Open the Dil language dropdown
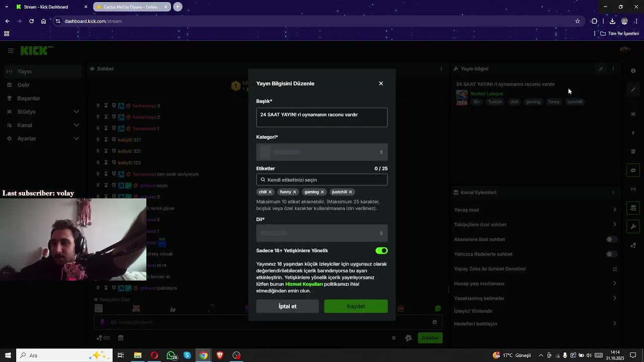Viewport: 644px width, 362px height. 322,233
